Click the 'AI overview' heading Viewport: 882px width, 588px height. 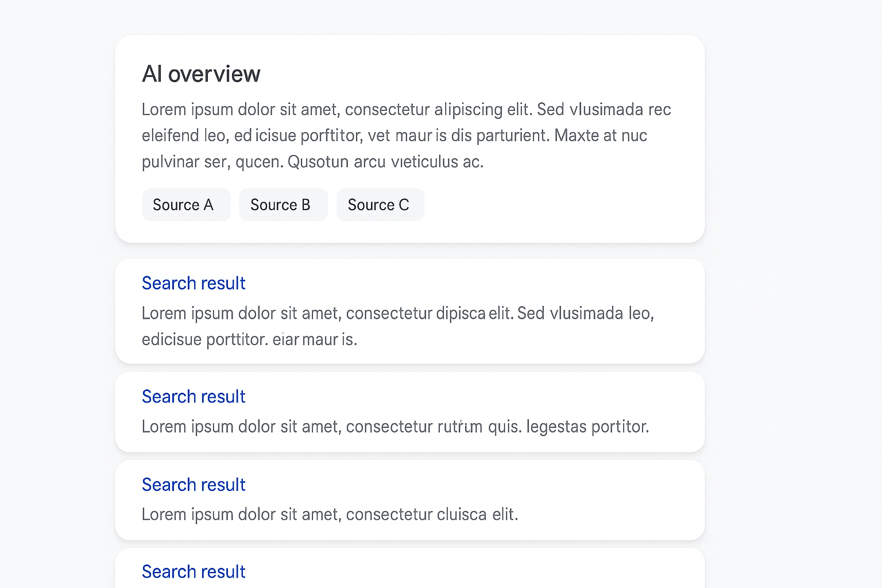201,74
